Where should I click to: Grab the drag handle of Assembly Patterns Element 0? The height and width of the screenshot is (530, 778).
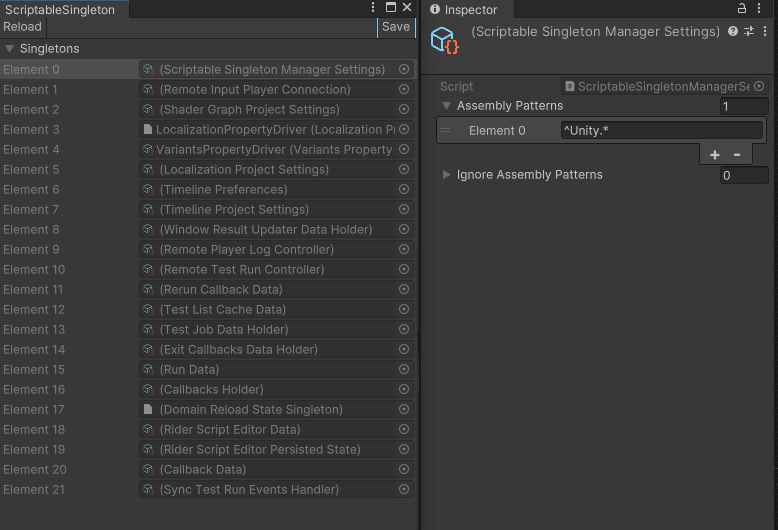[445, 130]
